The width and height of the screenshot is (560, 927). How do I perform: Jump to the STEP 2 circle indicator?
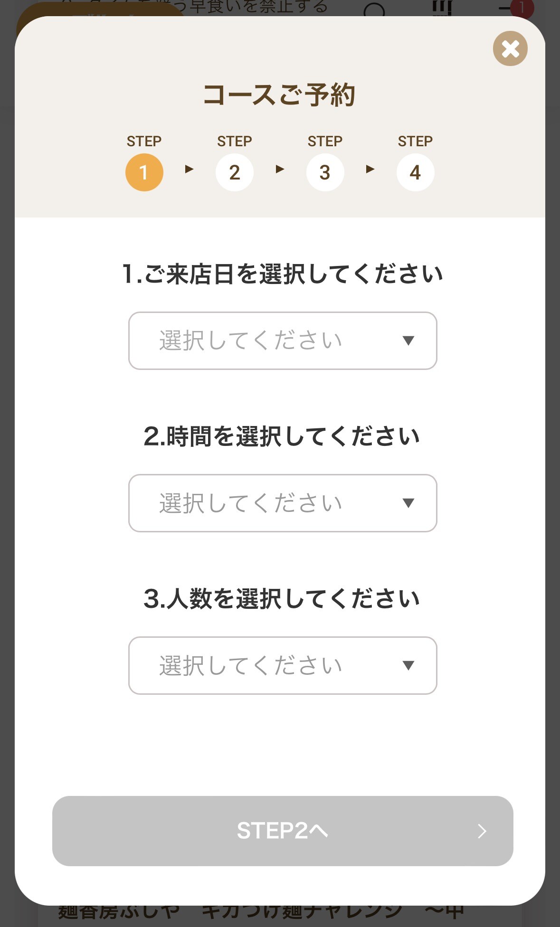click(234, 172)
